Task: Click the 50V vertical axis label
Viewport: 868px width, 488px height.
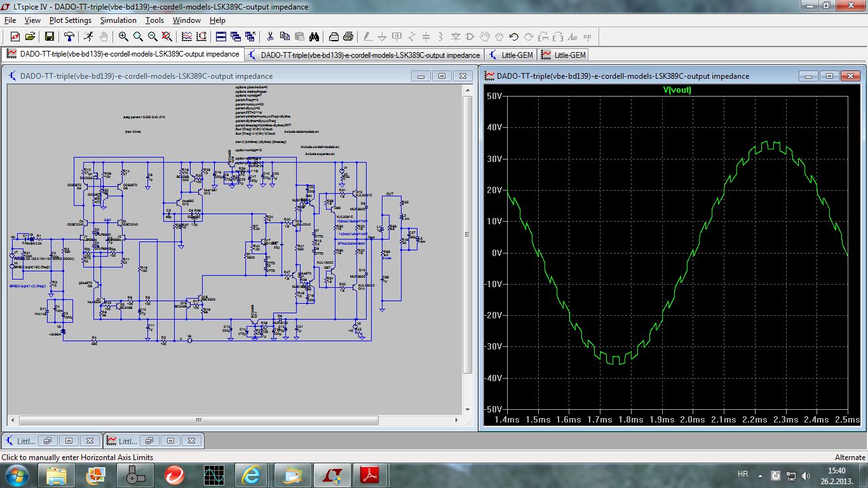Action: pyautogui.click(x=494, y=96)
